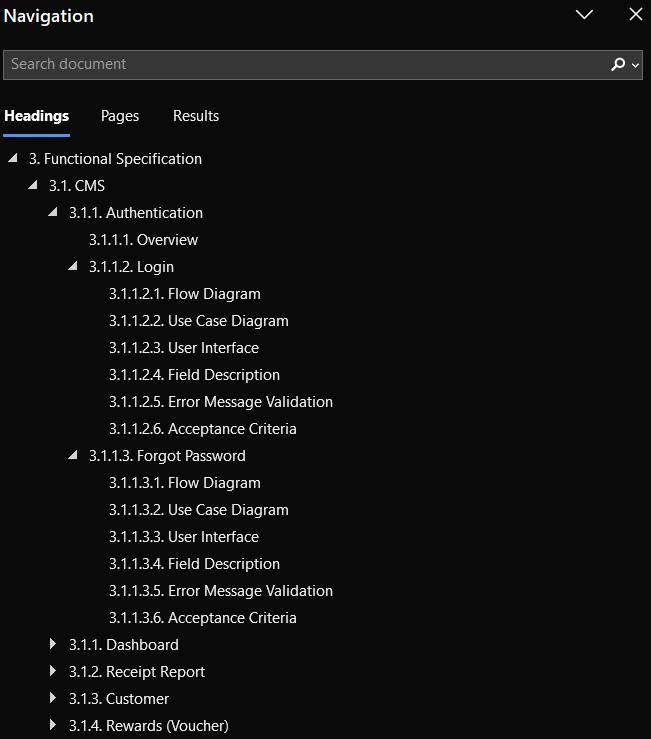The image size is (651, 739).
Task: Select the Headings tab
Action: pyautogui.click(x=36, y=116)
